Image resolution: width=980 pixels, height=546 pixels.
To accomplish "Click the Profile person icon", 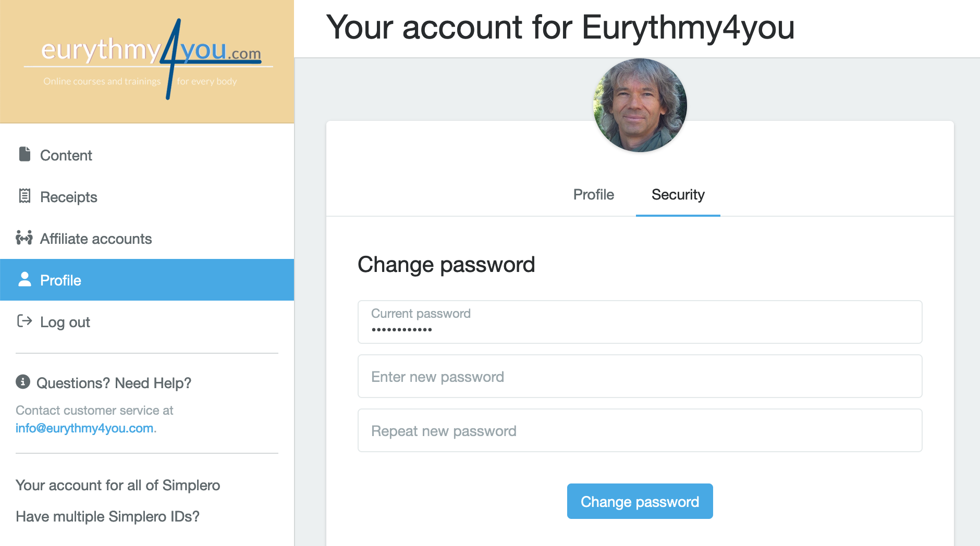I will (24, 279).
